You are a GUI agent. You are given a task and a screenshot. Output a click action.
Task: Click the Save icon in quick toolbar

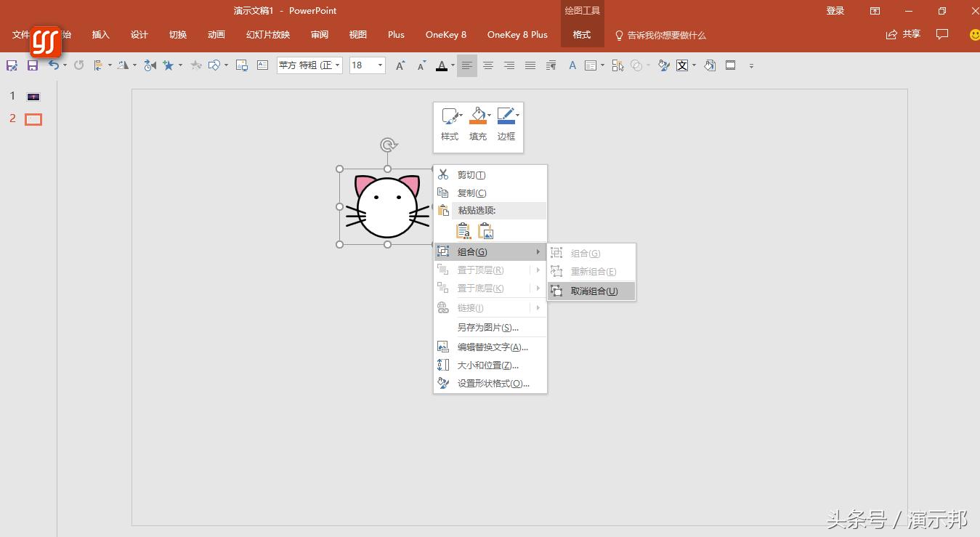click(32, 65)
